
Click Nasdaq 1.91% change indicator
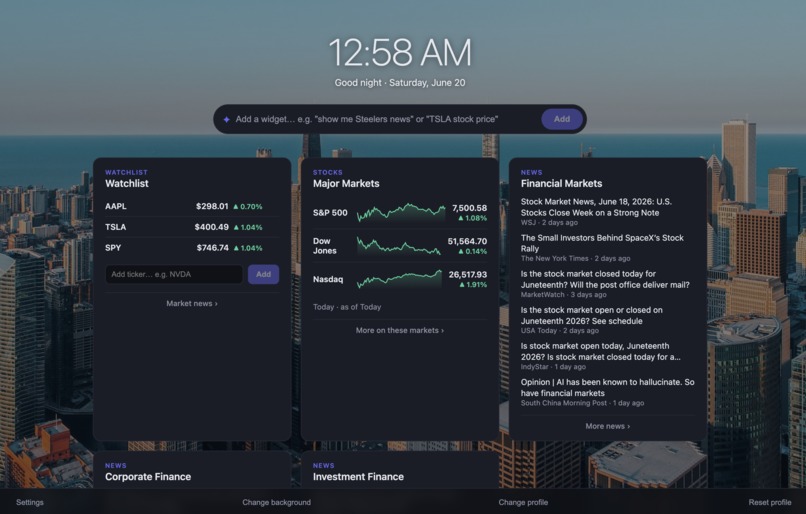coord(473,285)
